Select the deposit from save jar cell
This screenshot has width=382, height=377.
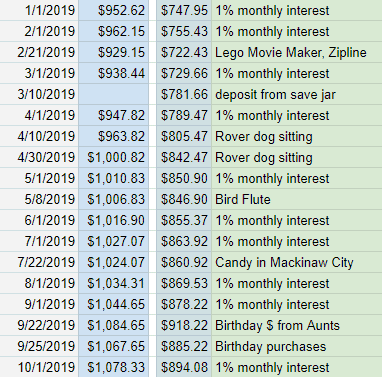(297, 94)
